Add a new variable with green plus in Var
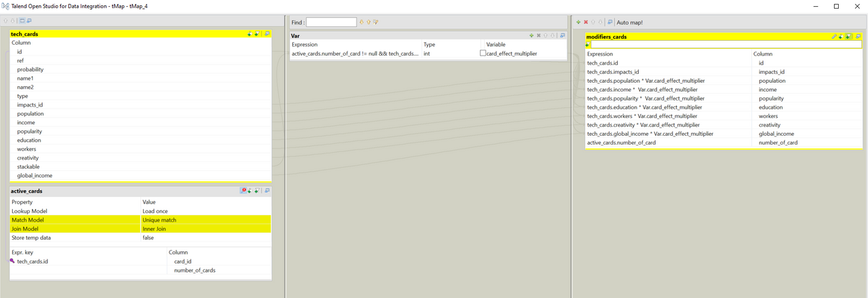 point(531,35)
